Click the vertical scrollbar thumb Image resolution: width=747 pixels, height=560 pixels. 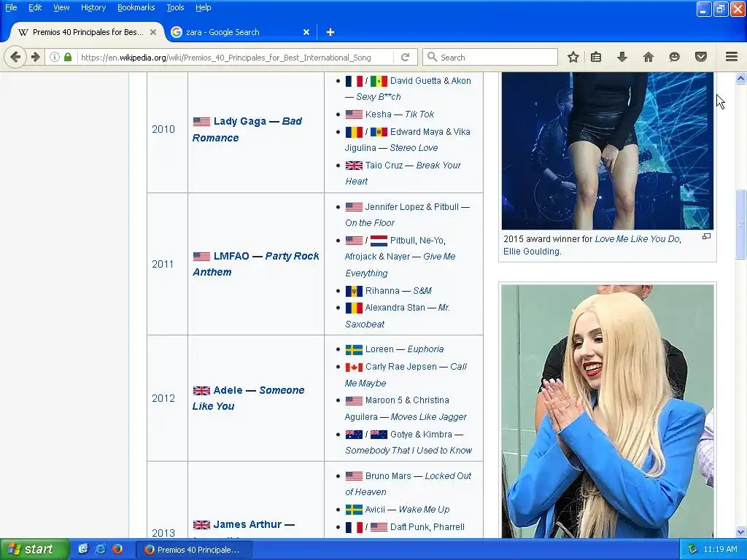[741, 225]
